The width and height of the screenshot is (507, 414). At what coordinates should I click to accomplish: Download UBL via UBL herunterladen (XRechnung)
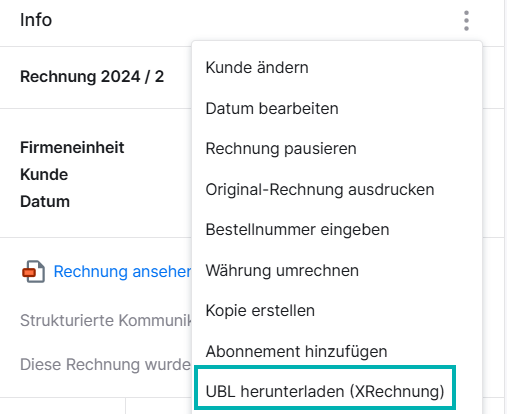point(325,391)
